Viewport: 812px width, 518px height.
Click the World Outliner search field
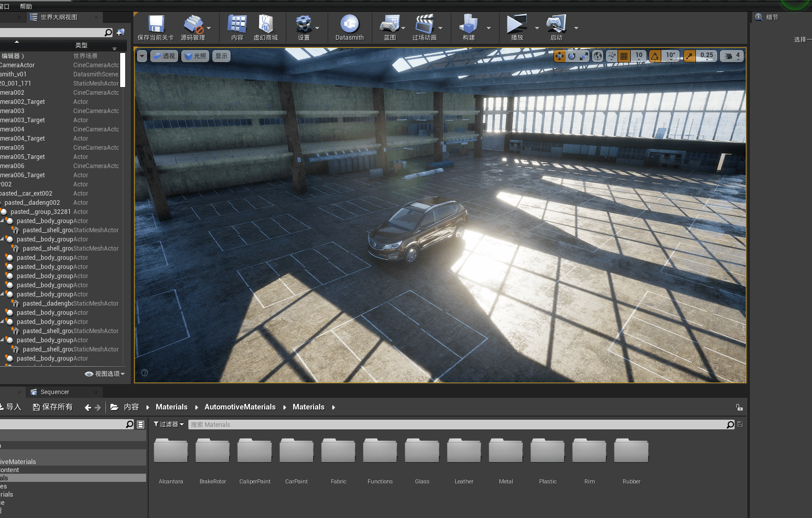[x=51, y=33]
